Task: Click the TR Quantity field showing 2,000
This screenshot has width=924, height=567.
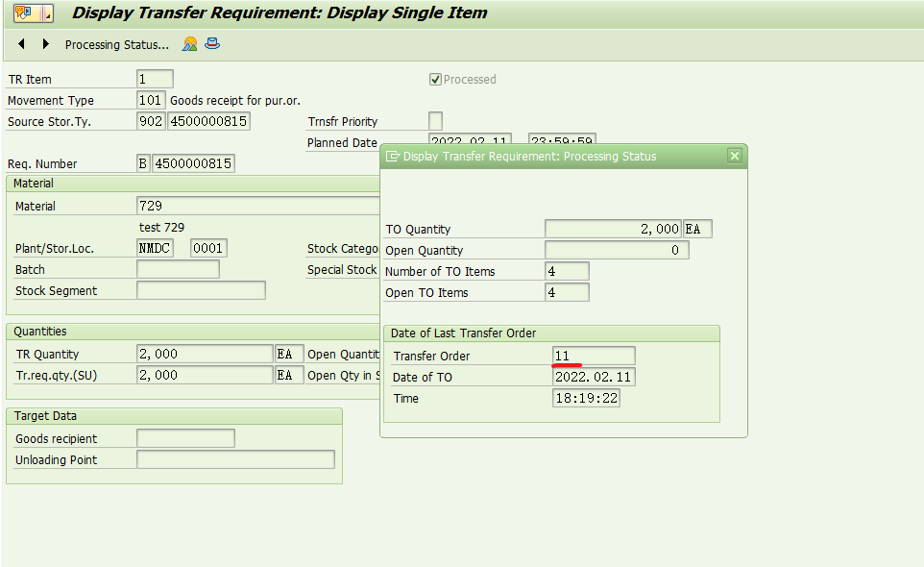Action: tap(205, 354)
